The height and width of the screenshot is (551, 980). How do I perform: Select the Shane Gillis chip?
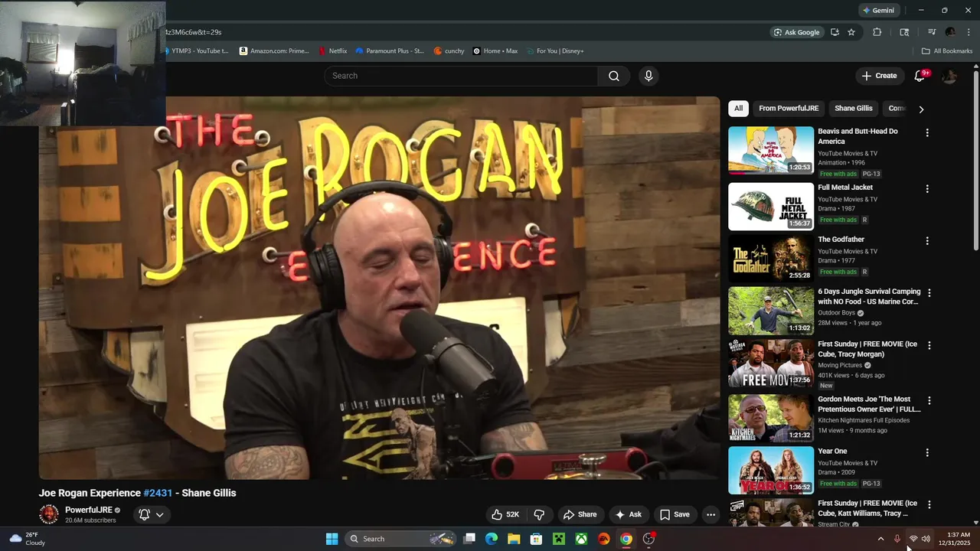pyautogui.click(x=854, y=109)
